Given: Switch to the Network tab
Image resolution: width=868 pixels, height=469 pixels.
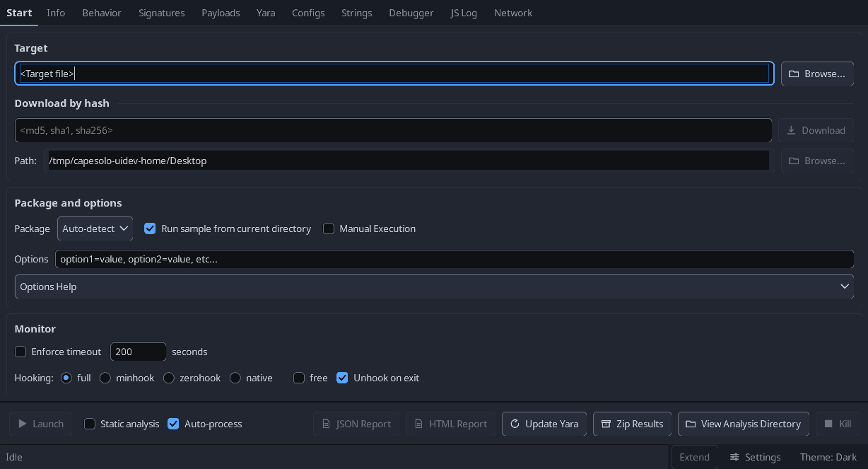Looking at the screenshot, I should click(x=513, y=13).
